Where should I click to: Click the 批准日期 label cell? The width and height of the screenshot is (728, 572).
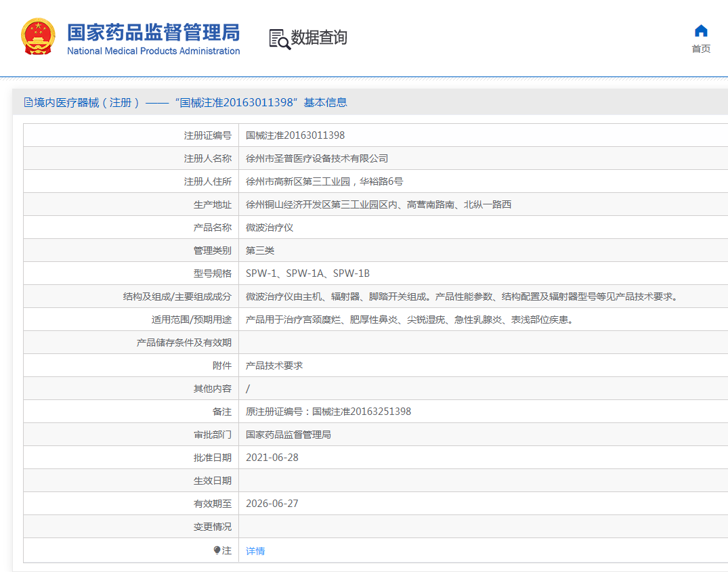pos(131,458)
